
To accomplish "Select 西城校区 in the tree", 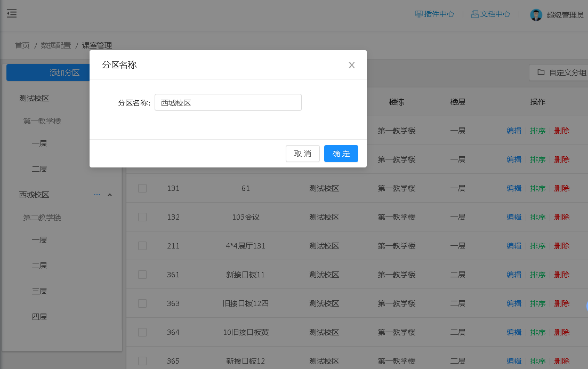I will (34, 195).
